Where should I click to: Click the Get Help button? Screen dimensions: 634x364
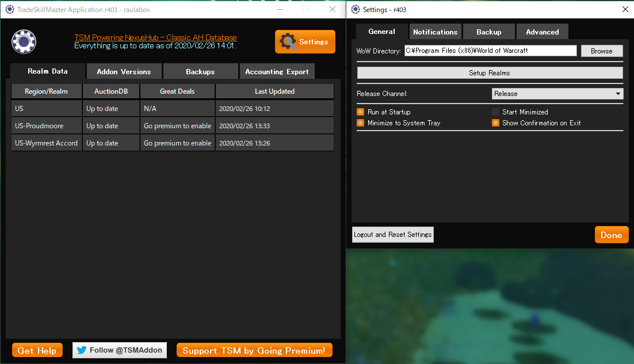[37, 350]
